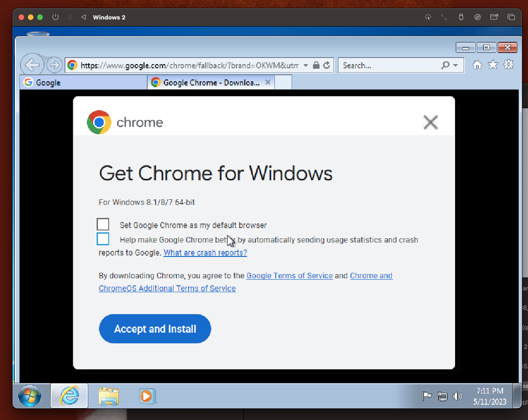Click the VM disc drive icon
Viewport: 528px width, 420px height.
pyautogui.click(x=477, y=17)
